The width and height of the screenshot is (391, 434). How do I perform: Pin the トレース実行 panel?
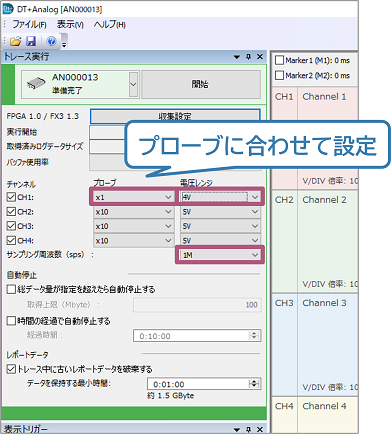point(248,57)
